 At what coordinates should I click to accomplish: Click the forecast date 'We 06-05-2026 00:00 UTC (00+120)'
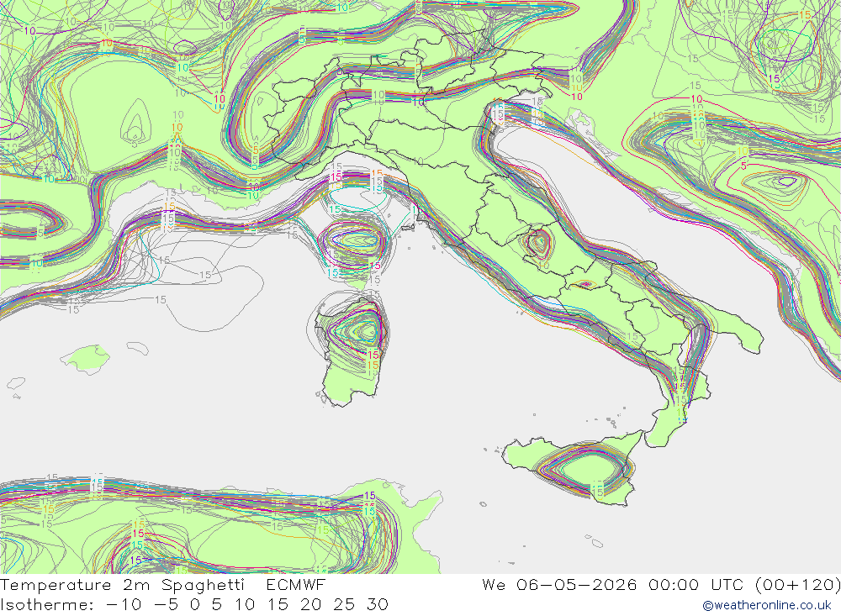pyautogui.click(x=661, y=584)
